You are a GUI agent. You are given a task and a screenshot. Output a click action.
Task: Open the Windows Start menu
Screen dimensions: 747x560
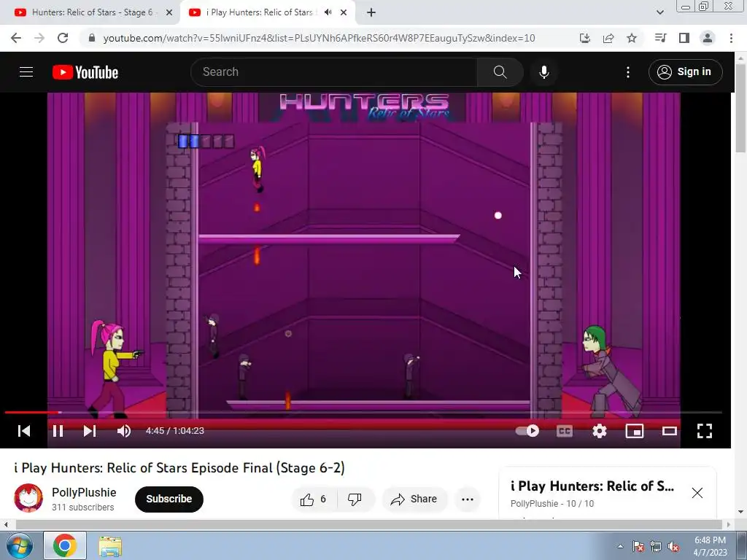(20, 545)
